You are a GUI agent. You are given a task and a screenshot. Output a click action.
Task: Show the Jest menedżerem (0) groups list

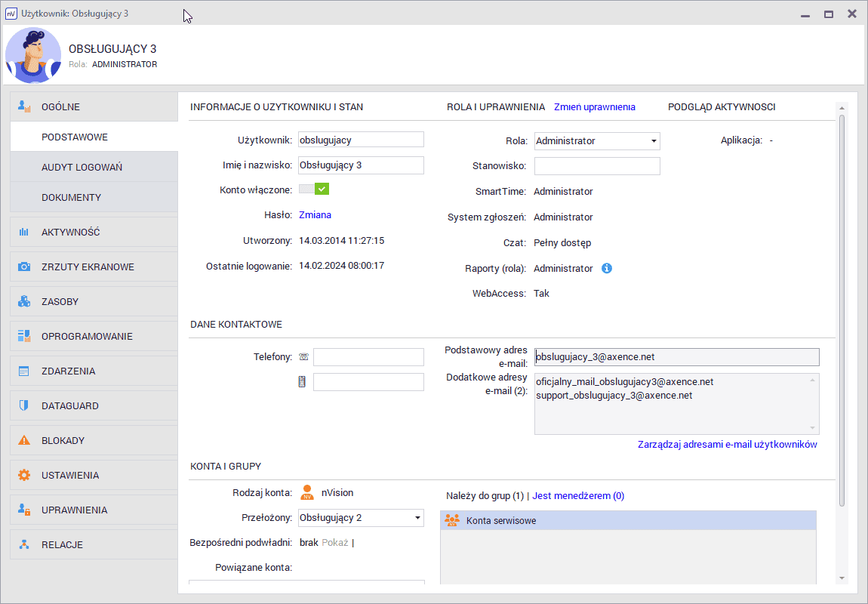[578, 496]
